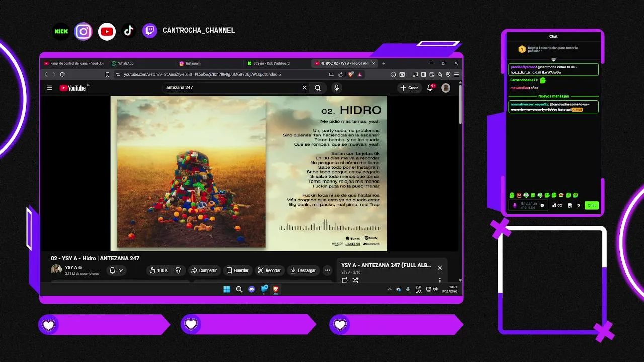The width and height of the screenshot is (644, 362).
Task: Go back in the browser
Action: pyautogui.click(x=46, y=74)
